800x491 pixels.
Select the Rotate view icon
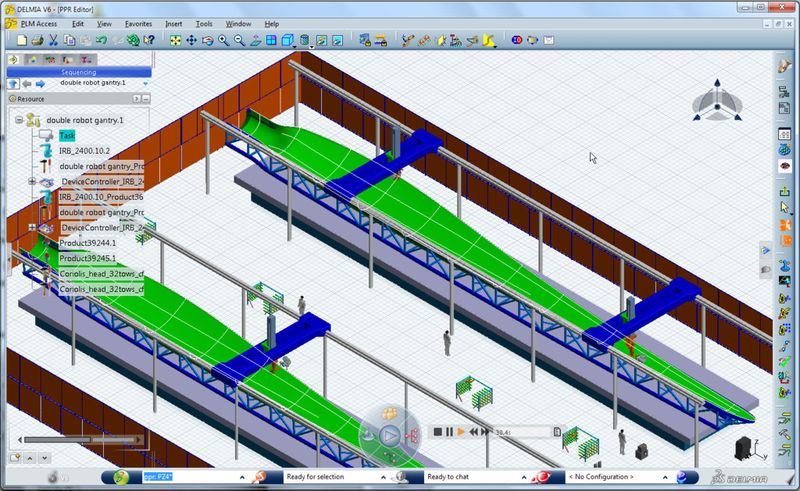(x=207, y=40)
